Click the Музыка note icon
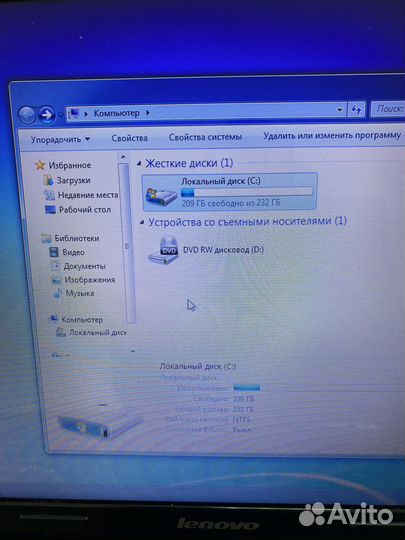405x540 pixels. coord(58,294)
